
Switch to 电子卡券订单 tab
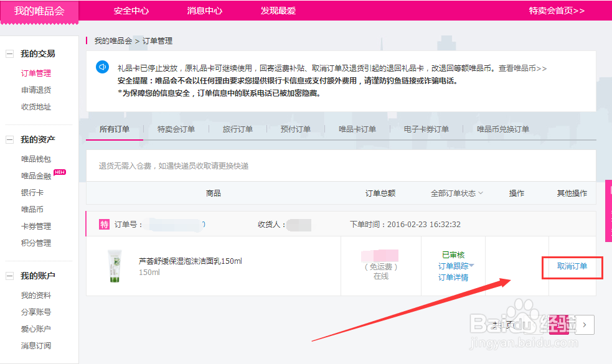pos(426,129)
